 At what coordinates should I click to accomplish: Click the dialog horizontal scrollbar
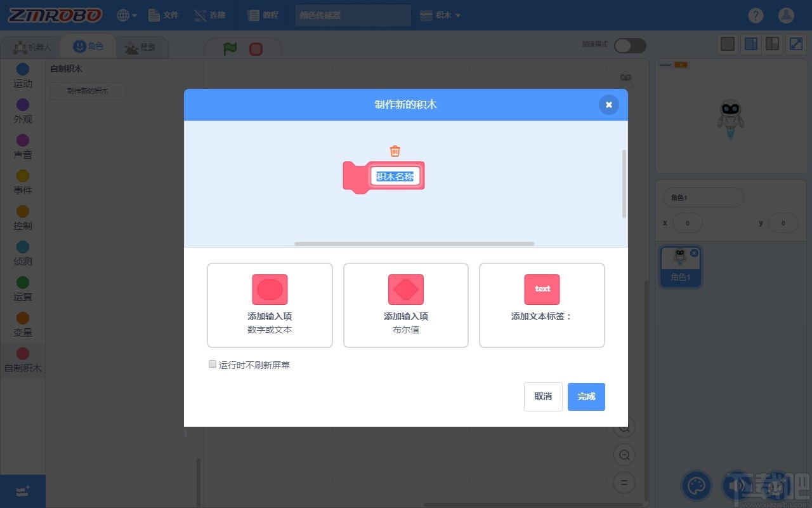point(414,243)
